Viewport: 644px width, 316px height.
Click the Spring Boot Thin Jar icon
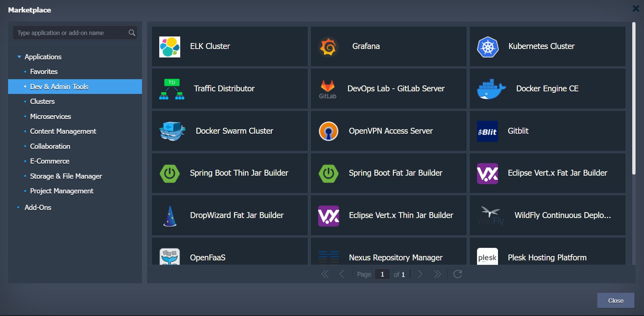pyautogui.click(x=170, y=173)
